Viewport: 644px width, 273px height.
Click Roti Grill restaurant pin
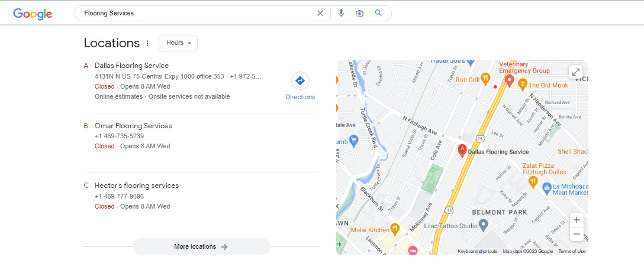point(485,79)
